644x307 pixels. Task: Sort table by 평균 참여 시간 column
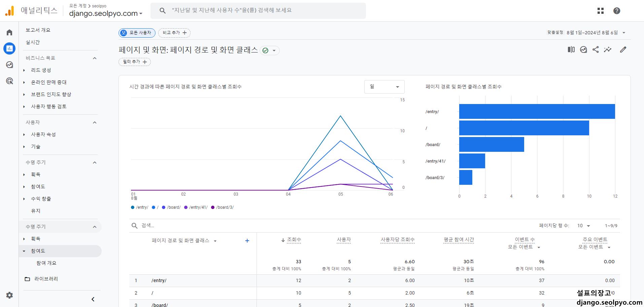(x=459, y=240)
